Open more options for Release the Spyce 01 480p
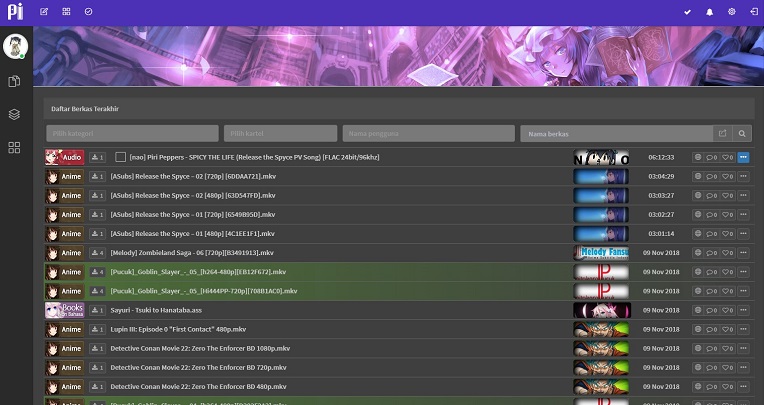The height and width of the screenshot is (405, 764). [x=743, y=234]
